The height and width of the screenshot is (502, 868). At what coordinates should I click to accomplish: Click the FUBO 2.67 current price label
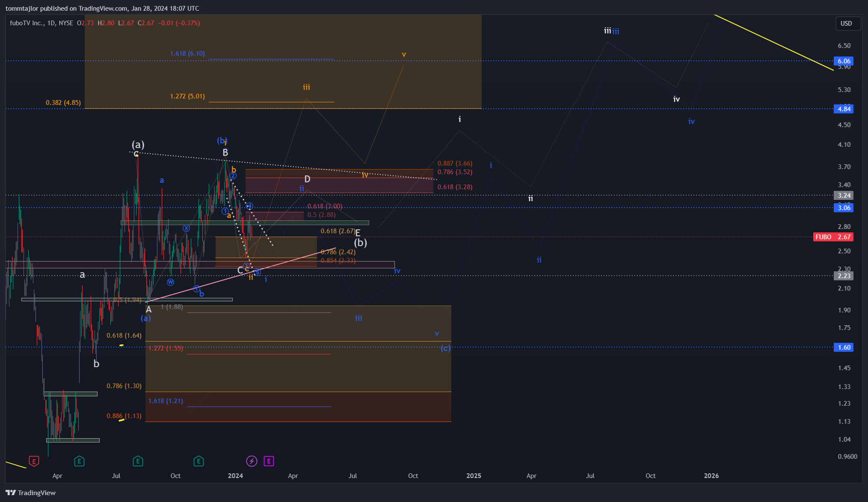point(833,237)
